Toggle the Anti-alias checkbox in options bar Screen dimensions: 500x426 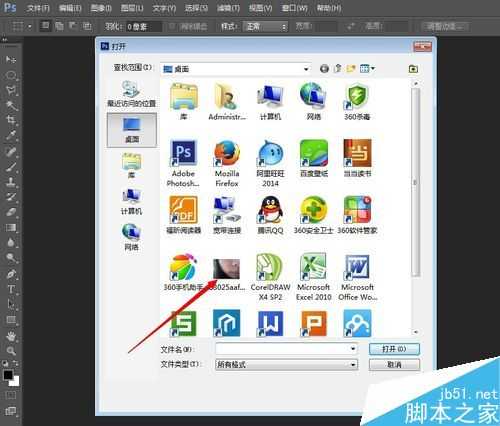(172, 27)
